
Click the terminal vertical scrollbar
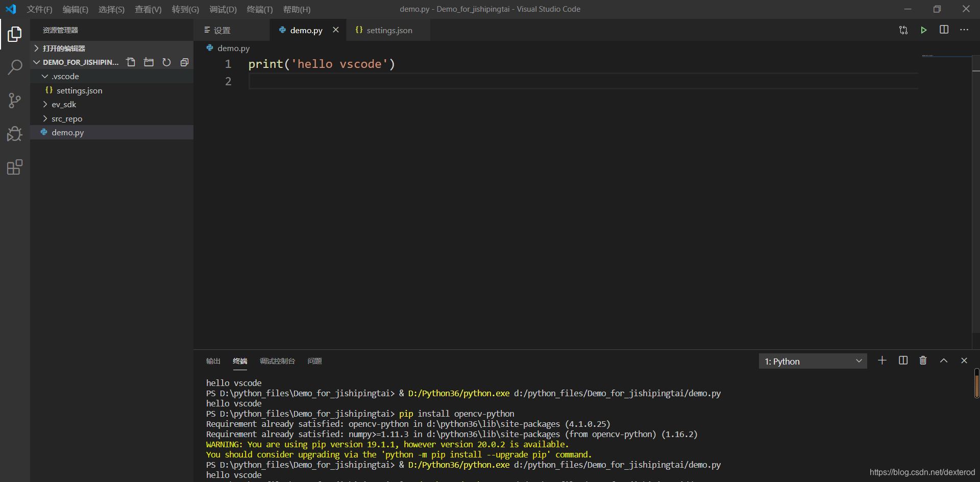[x=976, y=383]
